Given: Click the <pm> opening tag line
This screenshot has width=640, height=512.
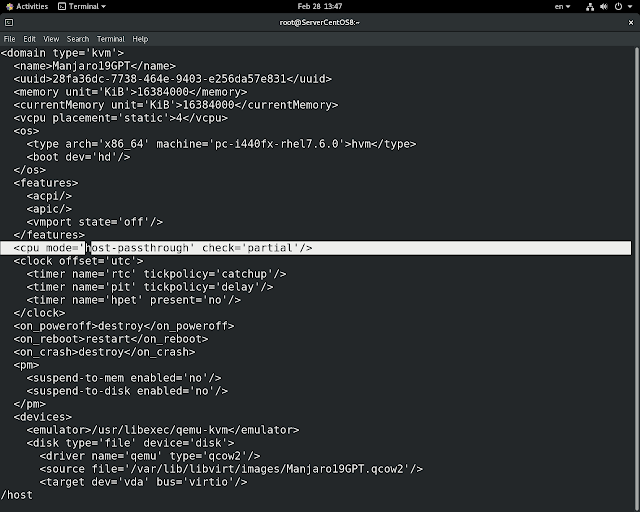Looking at the screenshot, I should pos(26,365).
